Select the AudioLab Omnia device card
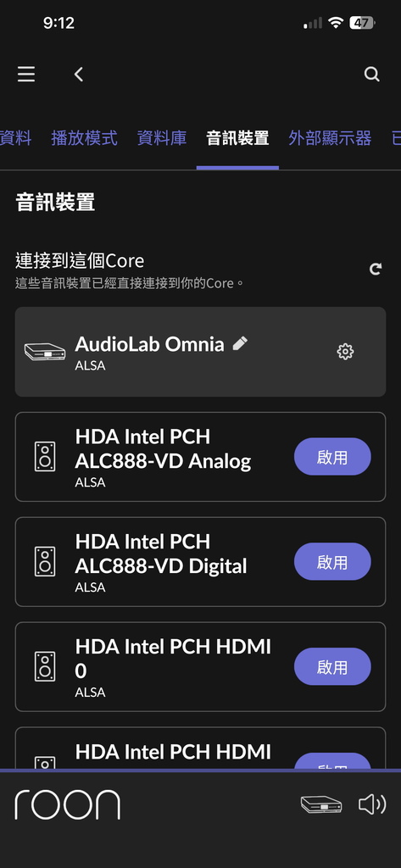 200,352
